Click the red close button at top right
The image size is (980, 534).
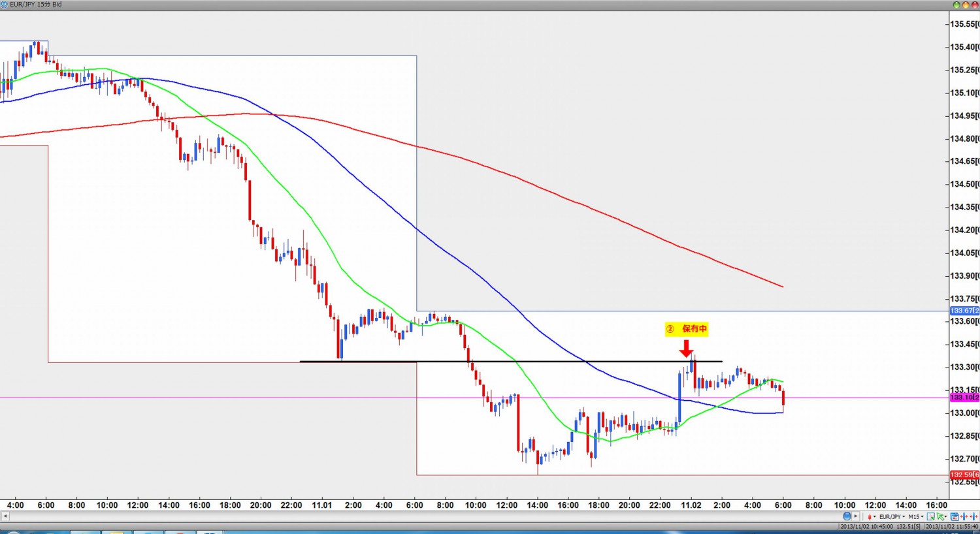pos(973,5)
